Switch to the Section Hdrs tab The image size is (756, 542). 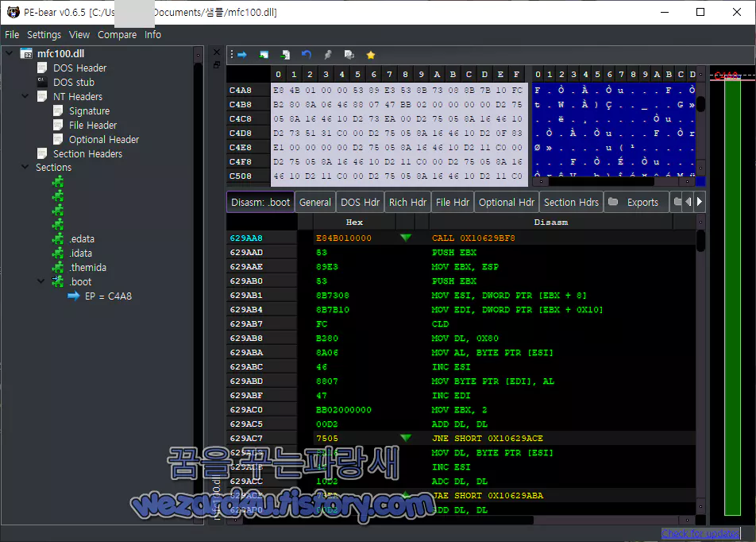[571, 202]
